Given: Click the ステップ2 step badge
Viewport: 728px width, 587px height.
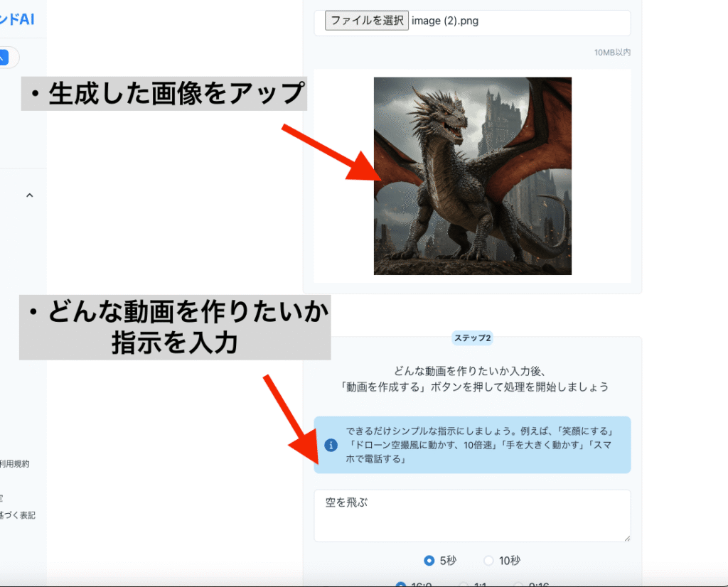Looking at the screenshot, I should coord(472,338).
